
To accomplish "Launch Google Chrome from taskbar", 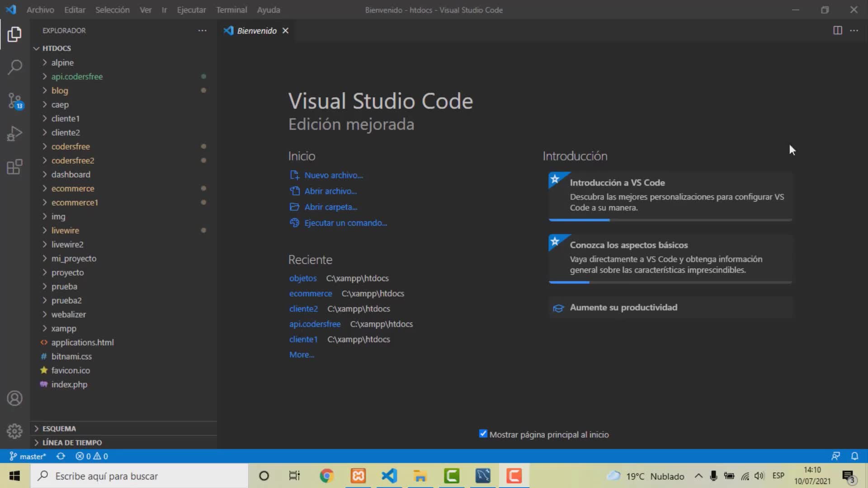I will pos(326,476).
